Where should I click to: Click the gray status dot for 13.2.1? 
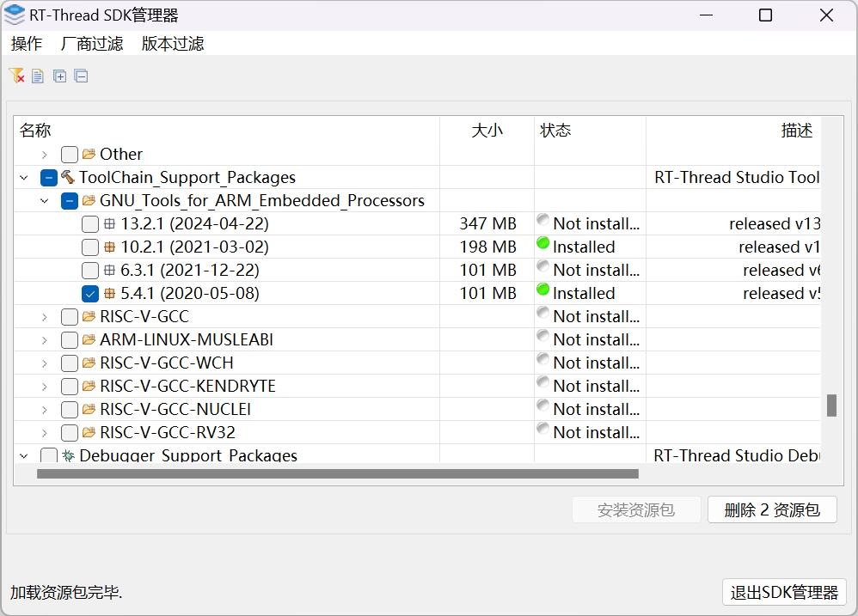point(542,220)
